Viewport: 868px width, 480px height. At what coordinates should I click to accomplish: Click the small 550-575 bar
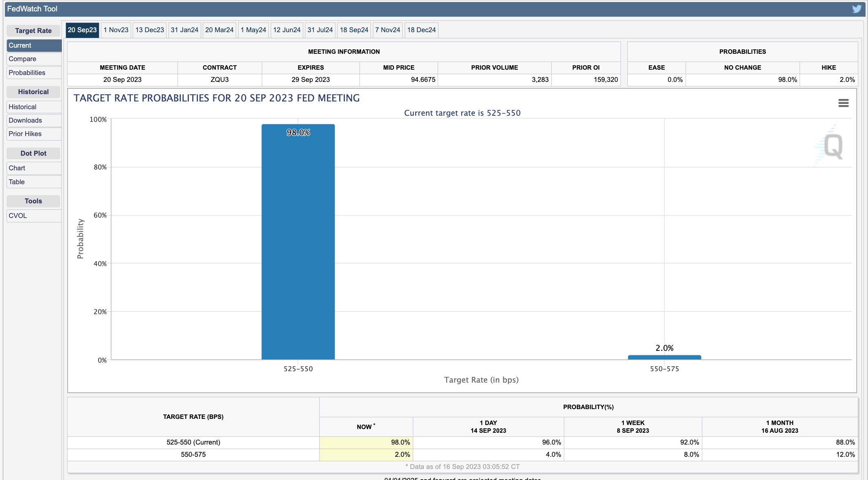(x=664, y=357)
